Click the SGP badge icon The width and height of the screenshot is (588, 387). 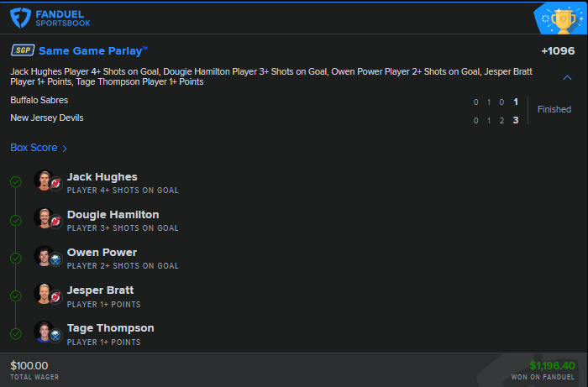click(x=23, y=50)
